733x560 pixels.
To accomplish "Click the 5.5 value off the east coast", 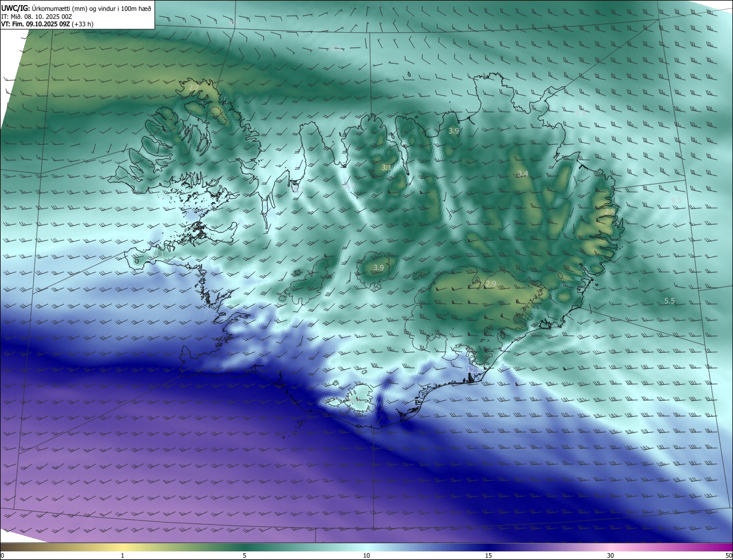I will pos(669,301).
